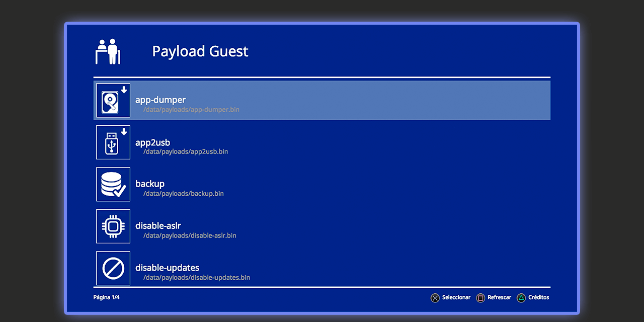Click the triangle button icon beside Créditos
The width and height of the screenshot is (644, 322).
[x=522, y=298]
